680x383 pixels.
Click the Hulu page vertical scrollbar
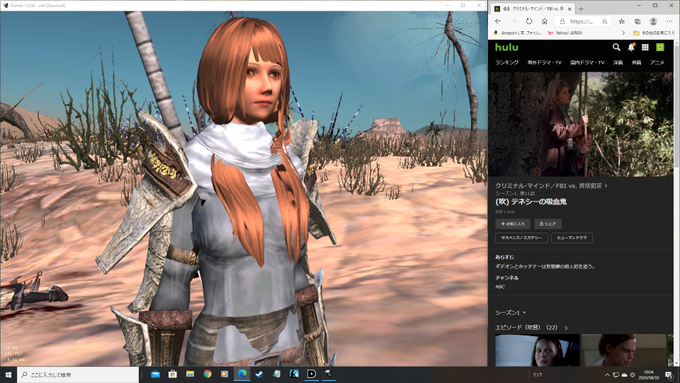(x=677, y=204)
